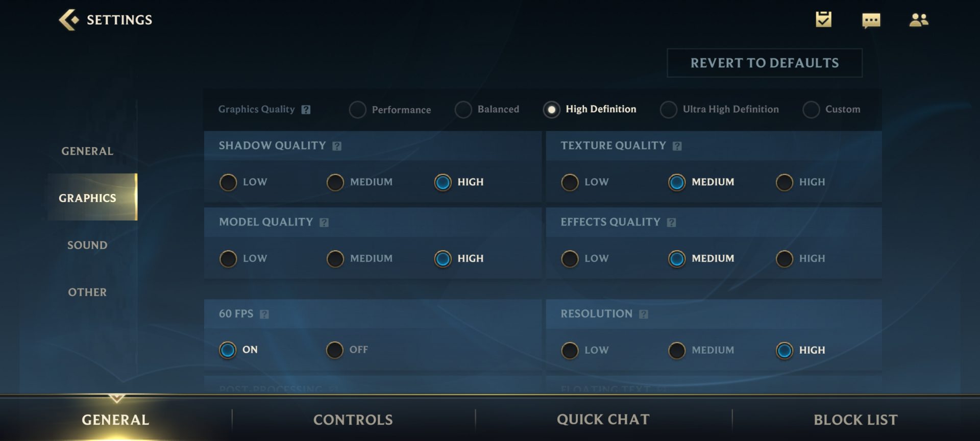Open the Controls tab
Viewport: 980px width, 441px height.
pos(353,420)
